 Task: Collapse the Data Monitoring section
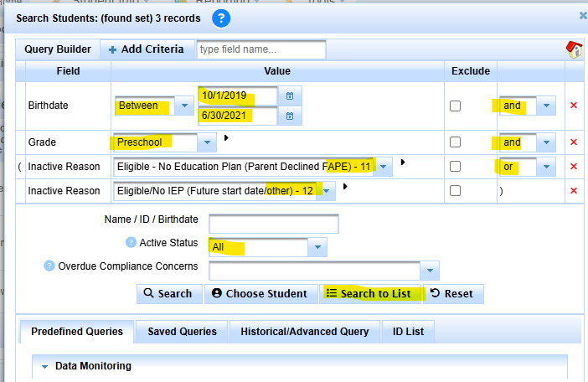click(44, 366)
